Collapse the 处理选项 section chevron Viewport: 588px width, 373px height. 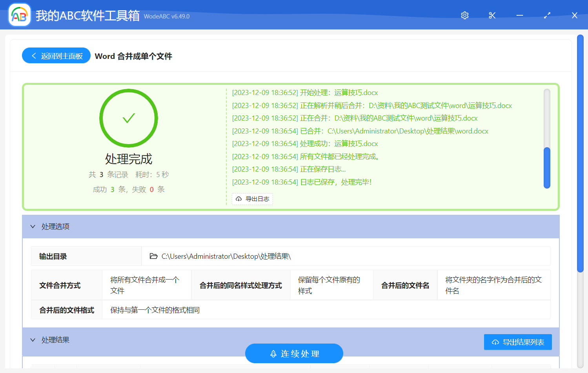(x=33, y=227)
